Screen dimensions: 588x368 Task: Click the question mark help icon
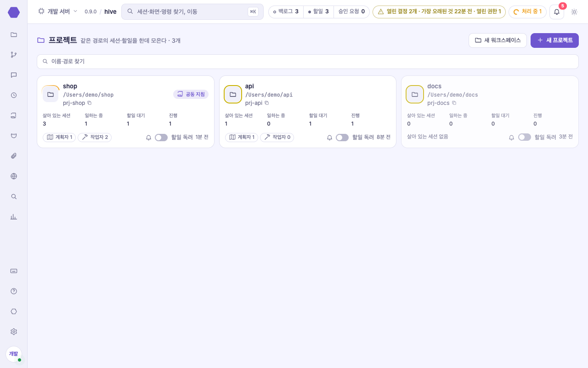click(14, 291)
